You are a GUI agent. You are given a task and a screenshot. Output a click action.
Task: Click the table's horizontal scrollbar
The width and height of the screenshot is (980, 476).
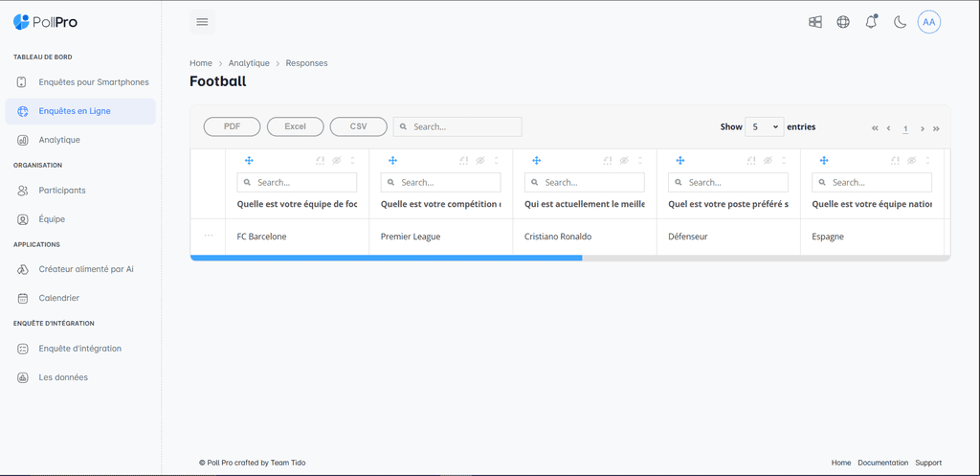click(387, 258)
